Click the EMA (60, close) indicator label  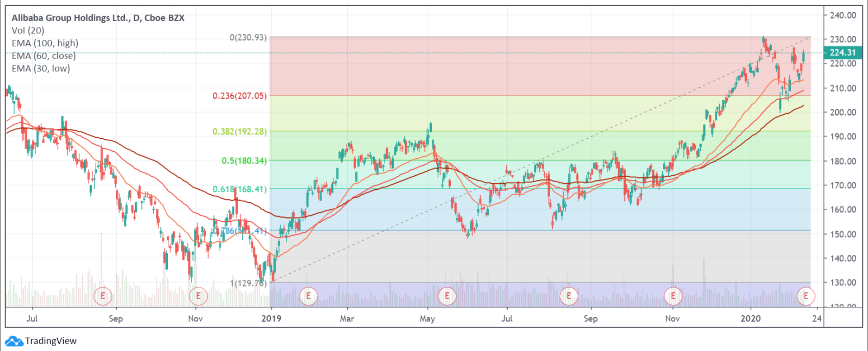pyautogui.click(x=44, y=56)
